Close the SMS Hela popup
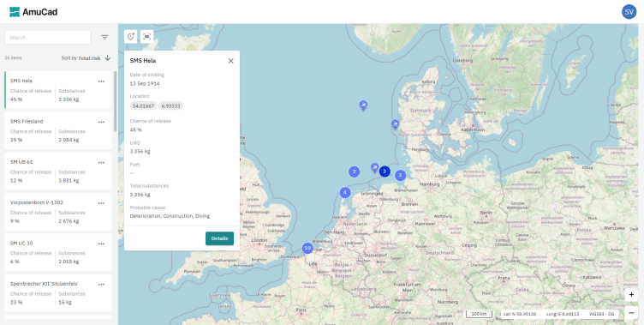 click(231, 61)
